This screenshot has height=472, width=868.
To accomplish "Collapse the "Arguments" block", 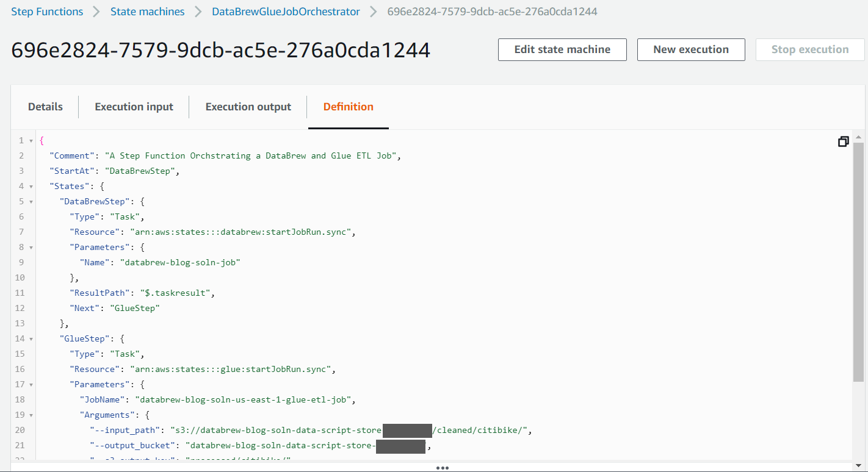I will click(x=31, y=415).
